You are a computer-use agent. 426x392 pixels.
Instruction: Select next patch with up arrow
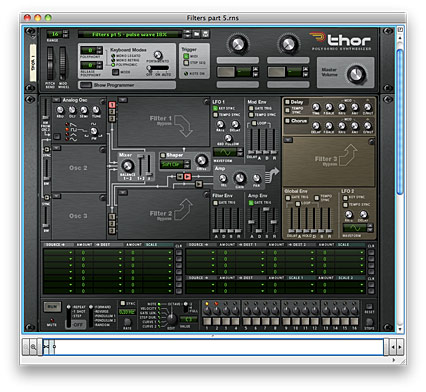point(188,32)
